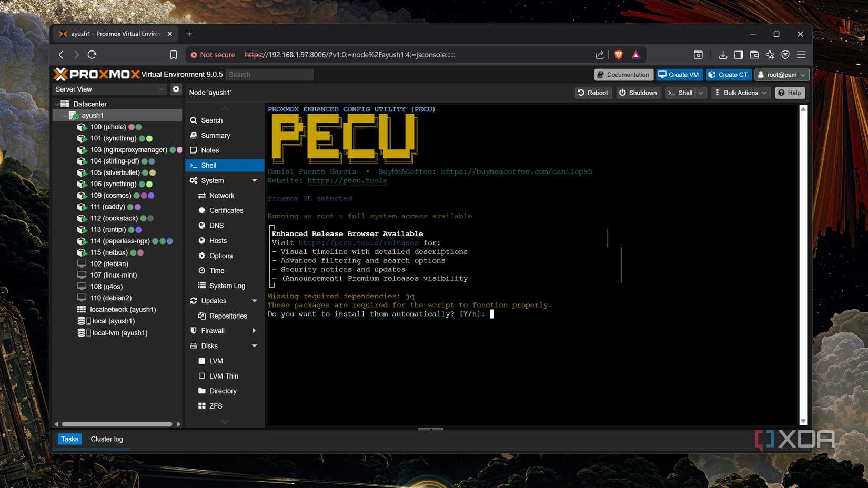
Task: Select the Shell menu item
Action: click(x=225, y=166)
